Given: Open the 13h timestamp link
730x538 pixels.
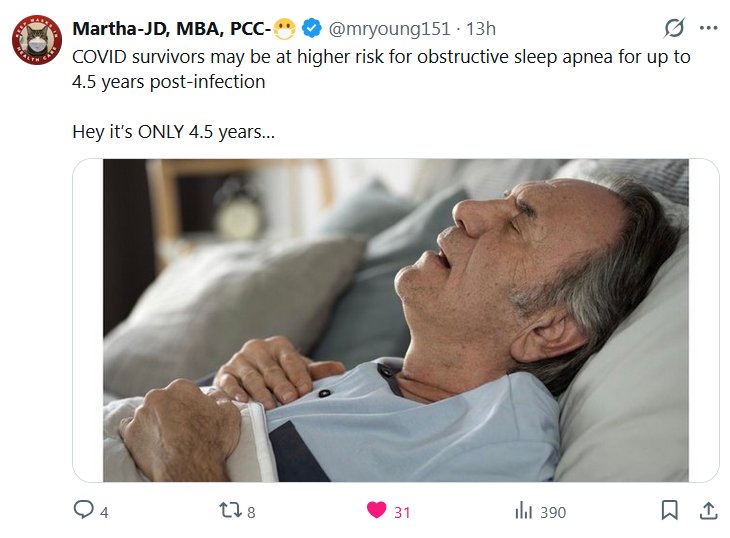Looking at the screenshot, I should click(x=480, y=29).
